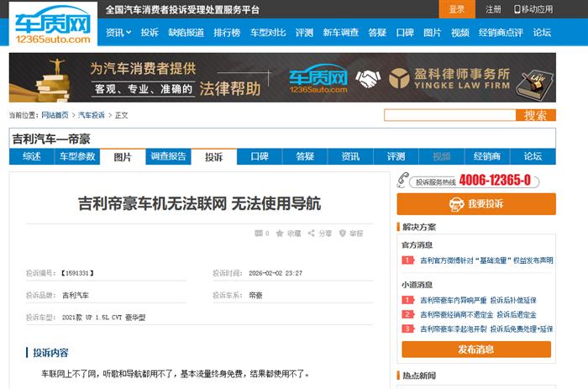Open the 网站首页 breadcrumb link
588x389 pixels.
pyautogui.click(x=55, y=115)
